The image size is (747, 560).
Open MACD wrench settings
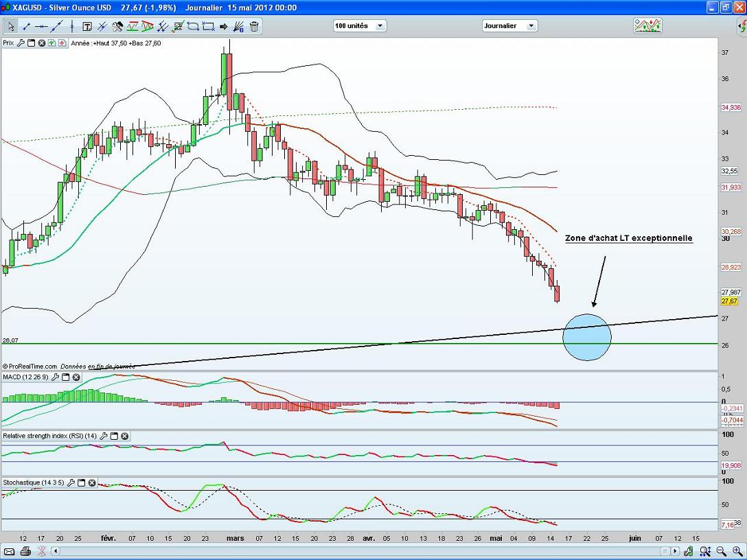click(x=55, y=377)
